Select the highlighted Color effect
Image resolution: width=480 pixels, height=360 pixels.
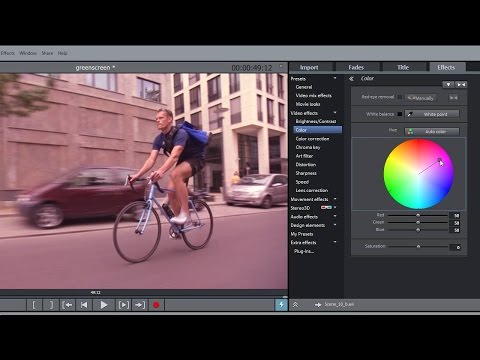tap(318, 130)
